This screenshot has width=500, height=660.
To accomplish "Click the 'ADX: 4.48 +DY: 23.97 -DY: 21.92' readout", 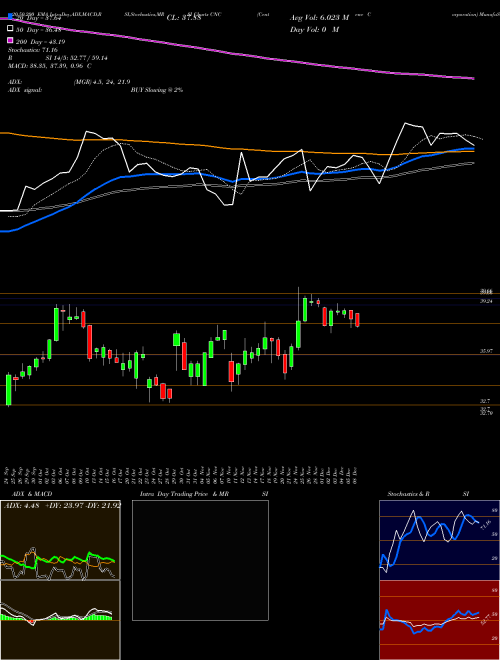I will tap(62, 506).
